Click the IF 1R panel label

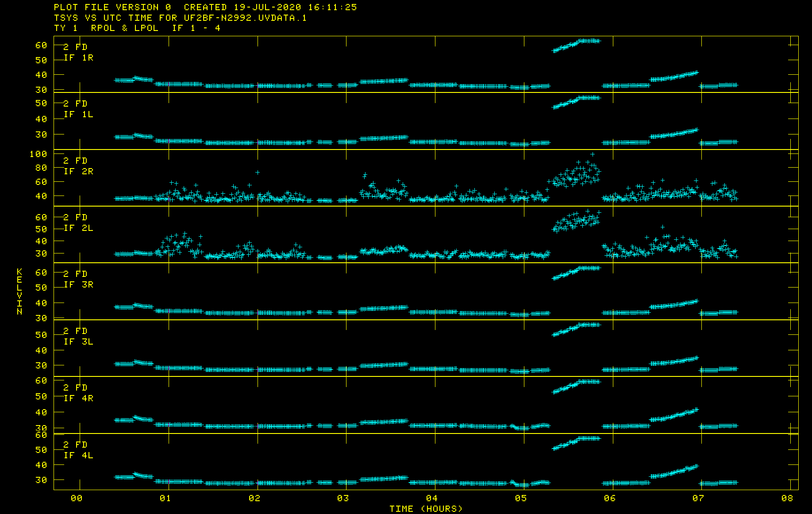(x=78, y=58)
